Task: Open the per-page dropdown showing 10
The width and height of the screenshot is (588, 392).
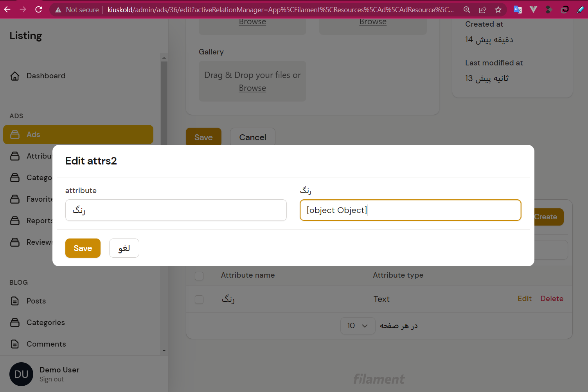Action: [x=357, y=325]
